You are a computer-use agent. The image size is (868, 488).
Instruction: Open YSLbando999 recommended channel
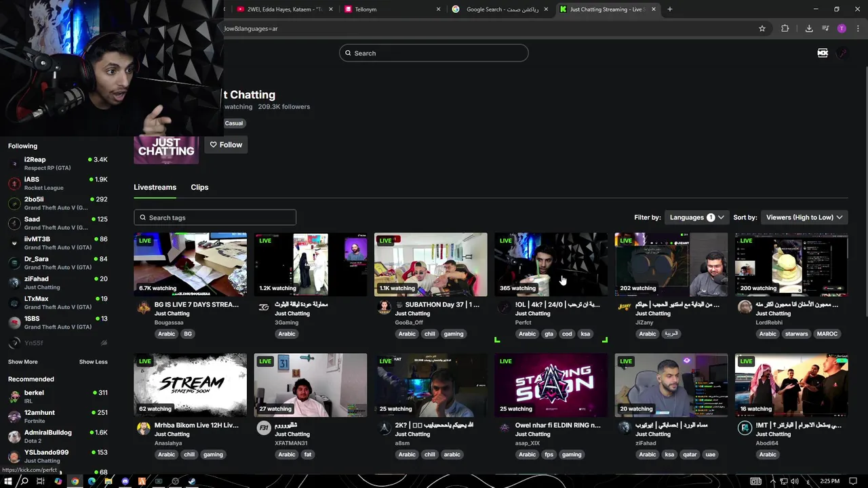(x=57, y=456)
